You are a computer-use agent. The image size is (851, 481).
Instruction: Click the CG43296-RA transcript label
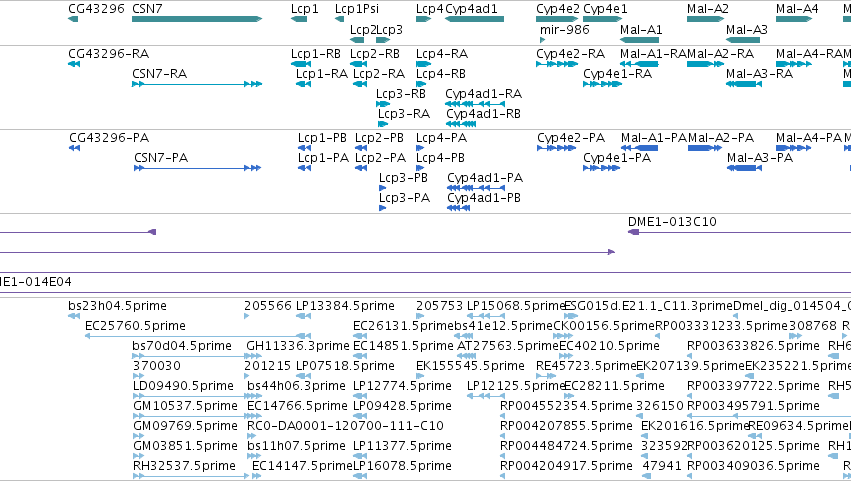pyautogui.click(x=109, y=53)
